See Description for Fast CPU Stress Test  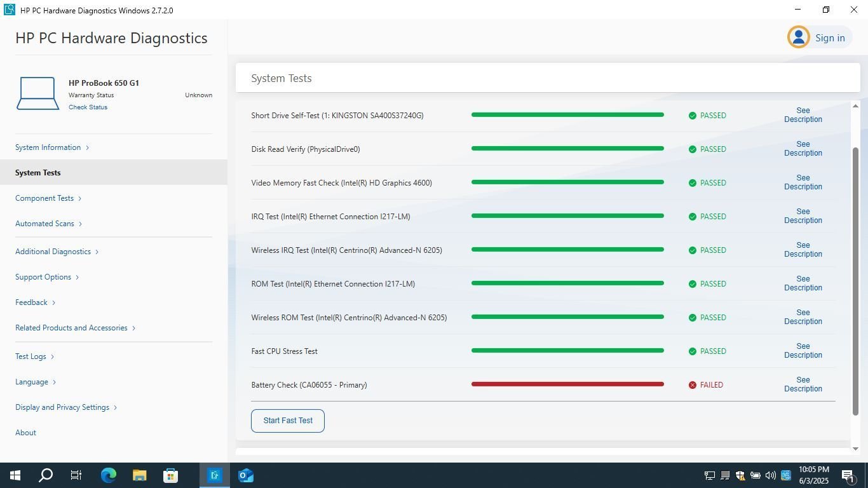(803, 351)
